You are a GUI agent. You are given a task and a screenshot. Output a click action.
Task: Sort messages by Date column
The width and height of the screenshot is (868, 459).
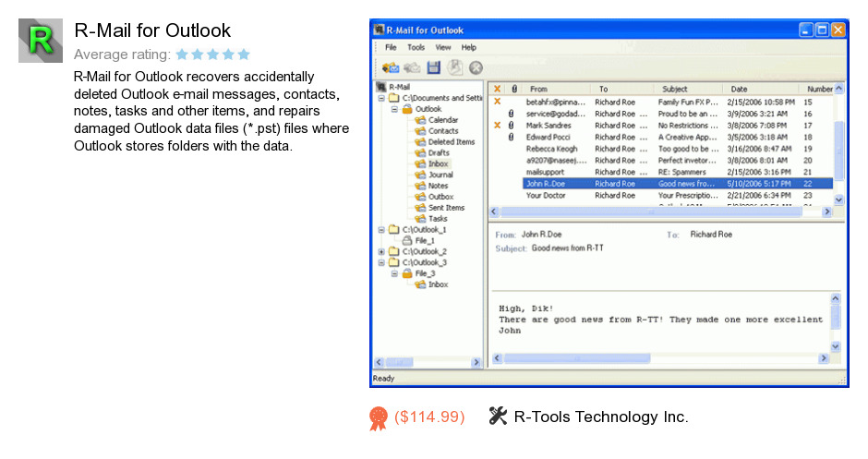[761, 89]
